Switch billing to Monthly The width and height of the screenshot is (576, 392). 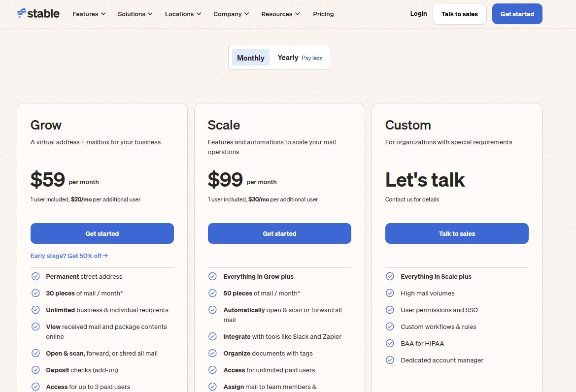pyautogui.click(x=250, y=58)
